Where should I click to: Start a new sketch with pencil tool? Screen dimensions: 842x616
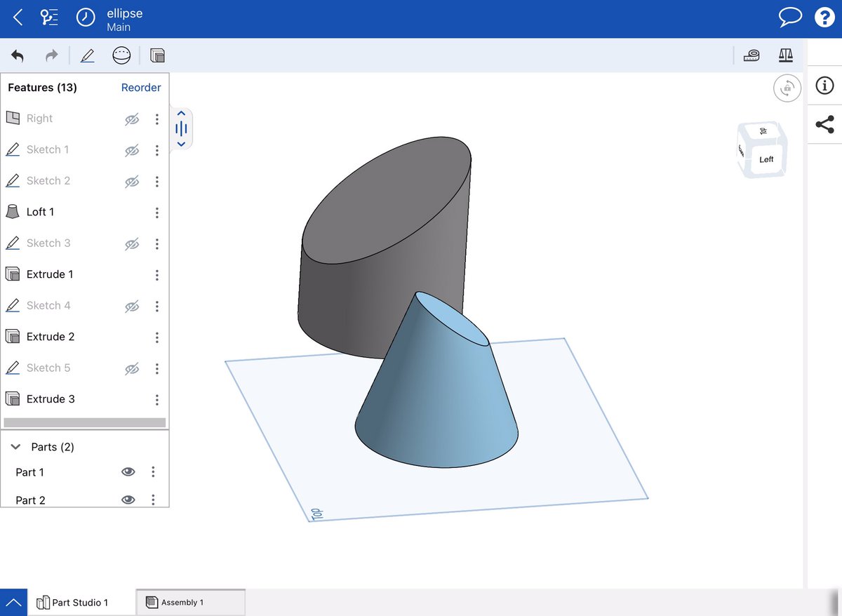[87, 55]
